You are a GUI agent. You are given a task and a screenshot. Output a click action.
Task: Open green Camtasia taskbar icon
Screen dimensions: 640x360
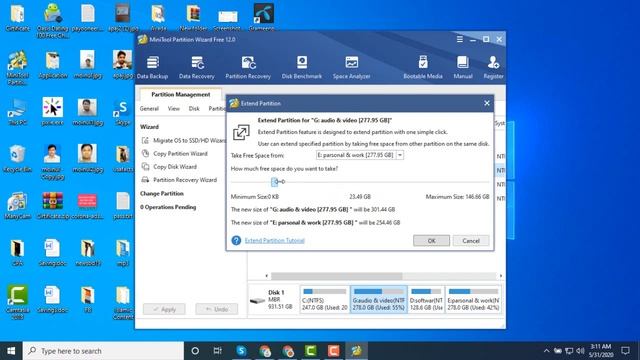(x=311, y=351)
